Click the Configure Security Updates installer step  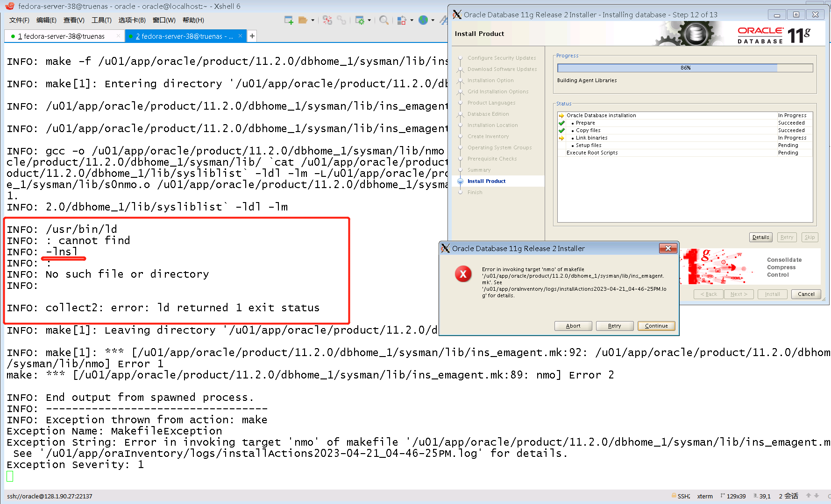(x=502, y=58)
